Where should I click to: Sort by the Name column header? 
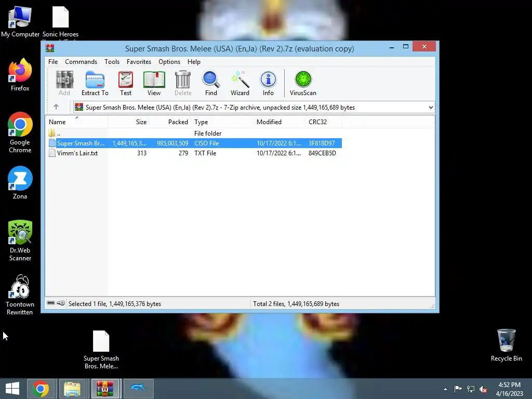pyautogui.click(x=77, y=122)
